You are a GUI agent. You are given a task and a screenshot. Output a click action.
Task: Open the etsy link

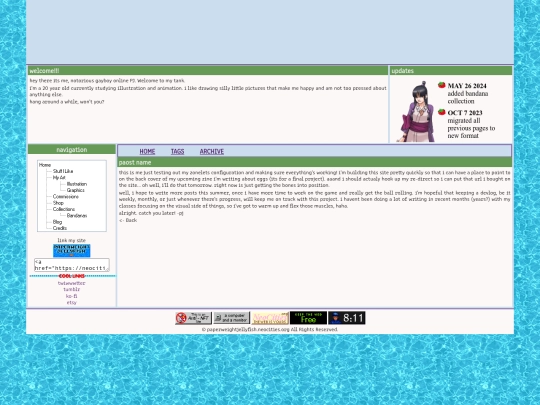72,303
